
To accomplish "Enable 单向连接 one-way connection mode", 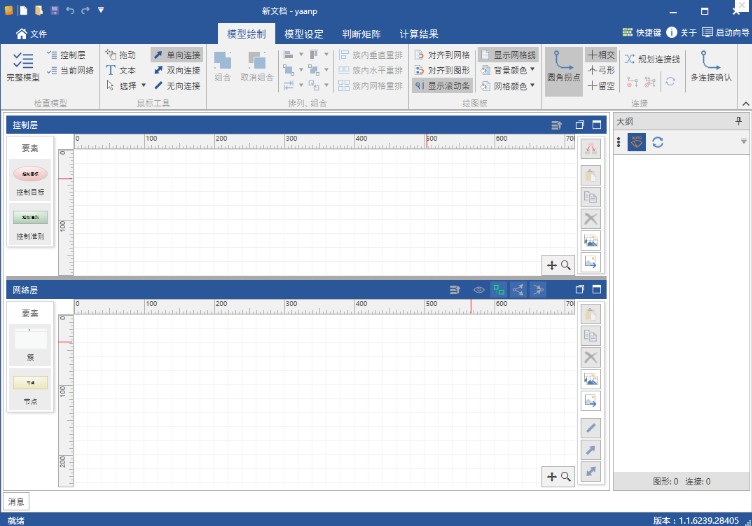I will (177, 55).
